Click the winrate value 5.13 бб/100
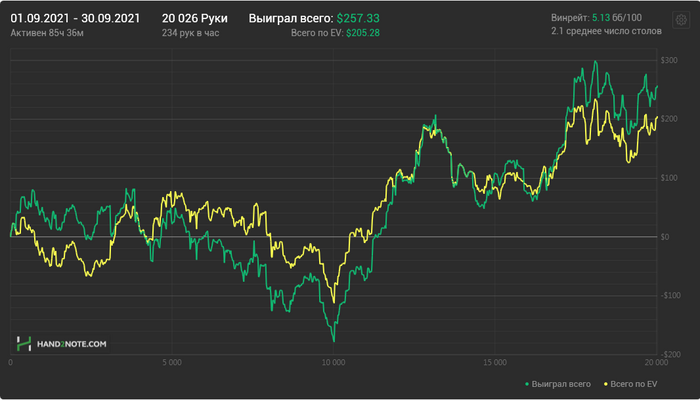The height and width of the screenshot is (400, 700). pyautogui.click(x=617, y=18)
